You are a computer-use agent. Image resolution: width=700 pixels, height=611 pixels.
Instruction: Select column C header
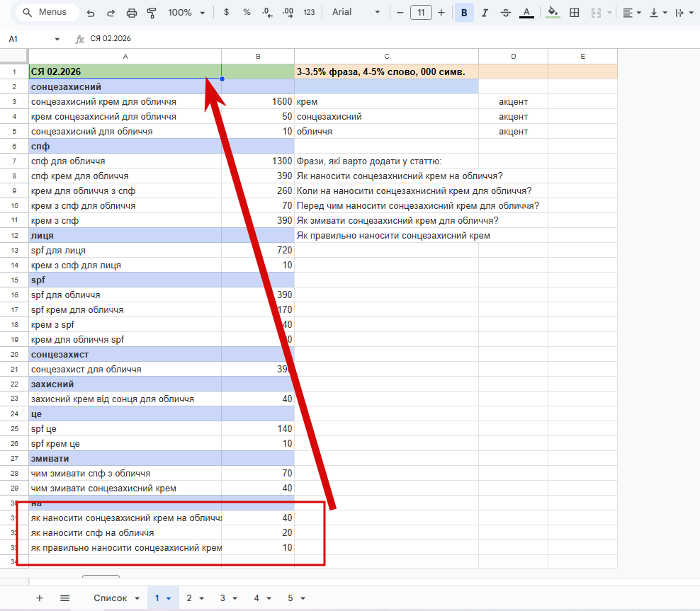click(387, 56)
